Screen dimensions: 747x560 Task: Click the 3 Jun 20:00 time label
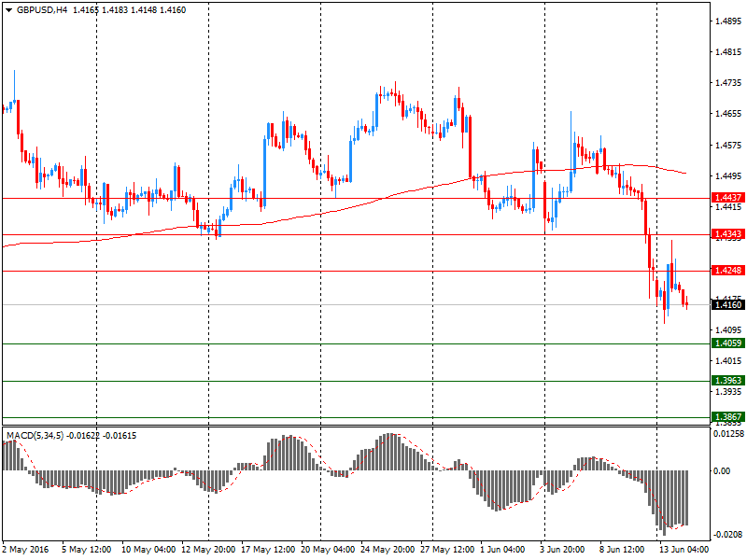pos(562,549)
